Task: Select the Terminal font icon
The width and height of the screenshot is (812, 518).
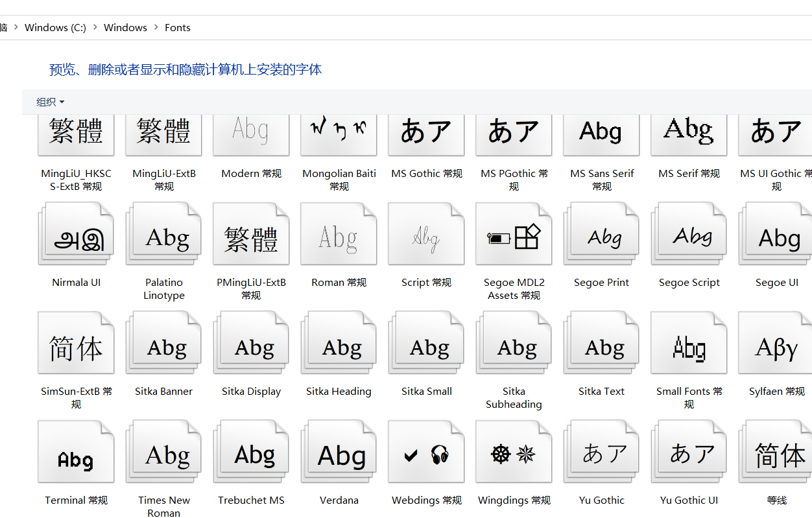Action: (x=76, y=451)
